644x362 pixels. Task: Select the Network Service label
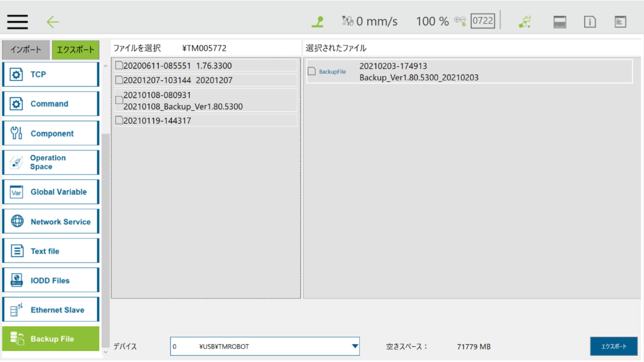pos(60,222)
